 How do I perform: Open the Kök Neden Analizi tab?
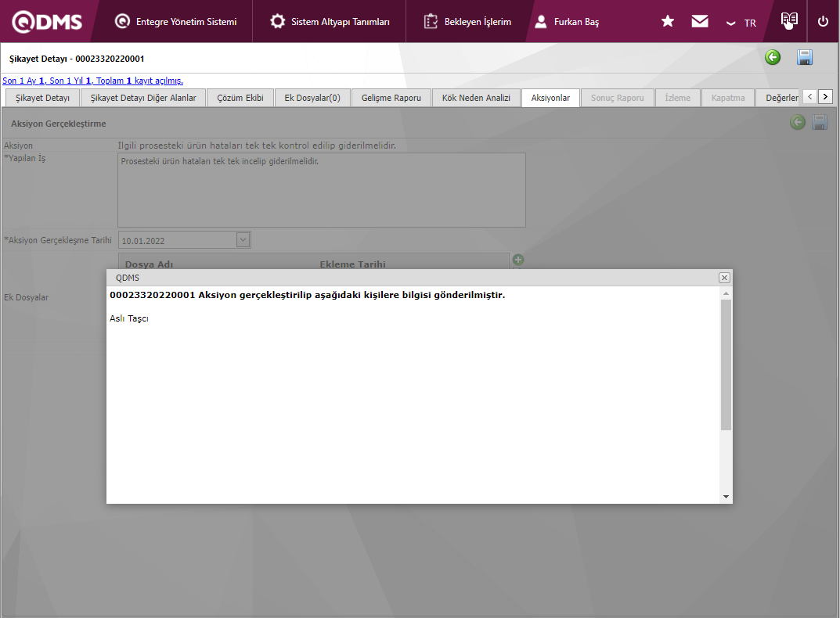[476, 98]
